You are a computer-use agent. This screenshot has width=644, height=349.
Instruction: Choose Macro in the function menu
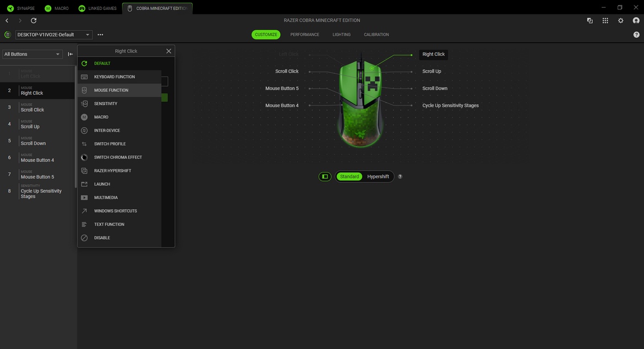(119, 117)
